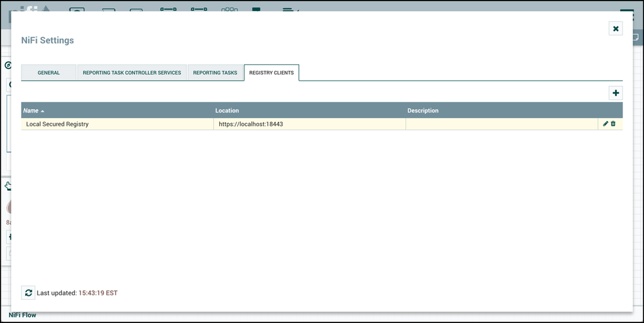The width and height of the screenshot is (644, 323).
Task: Open Reporting Task Controller Services tab
Action: click(132, 72)
